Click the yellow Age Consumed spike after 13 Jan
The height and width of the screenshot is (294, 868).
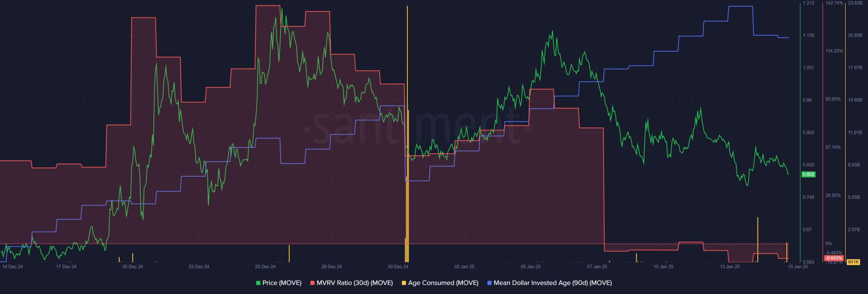point(757,240)
